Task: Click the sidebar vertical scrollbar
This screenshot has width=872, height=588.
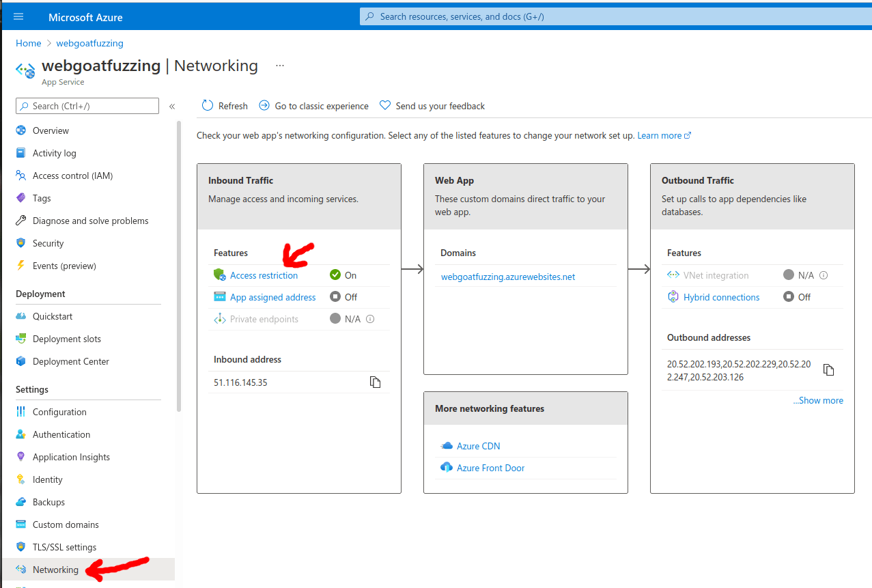Action: coord(179,266)
